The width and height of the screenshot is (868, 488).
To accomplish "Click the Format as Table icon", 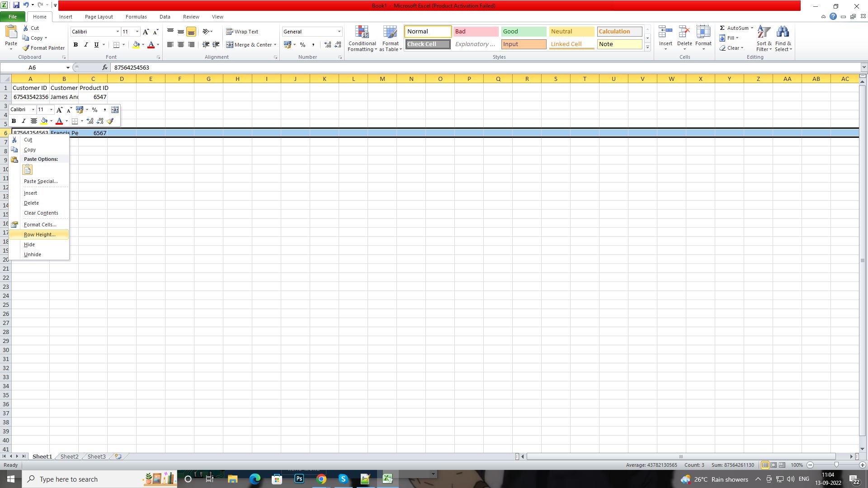I will point(390,38).
